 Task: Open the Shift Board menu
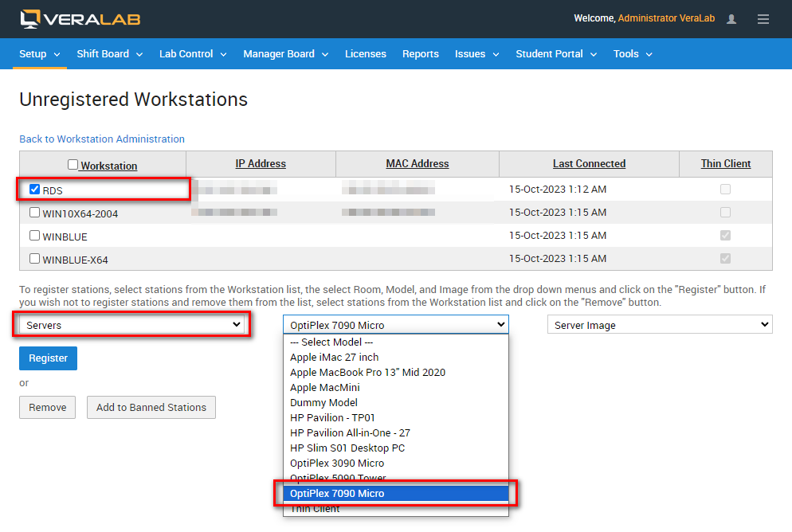(x=110, y=54)
